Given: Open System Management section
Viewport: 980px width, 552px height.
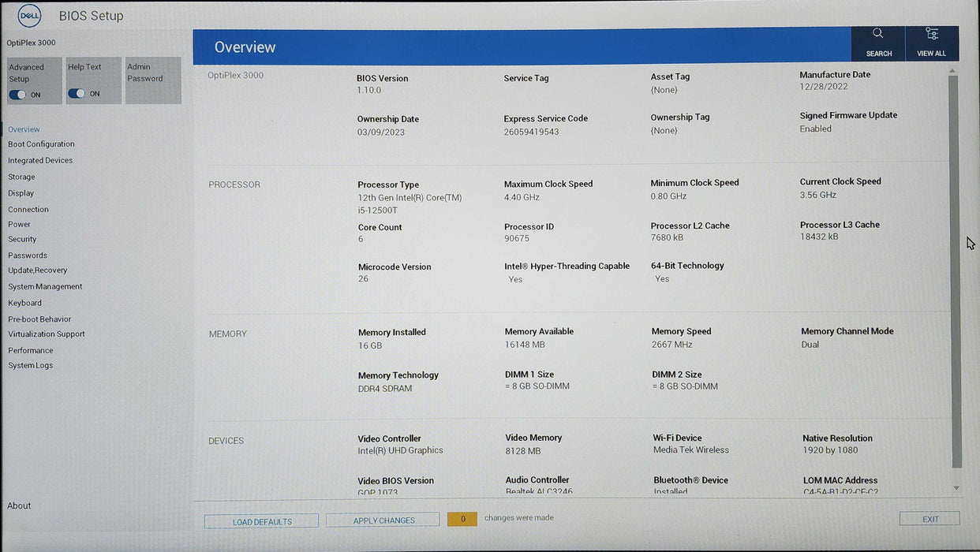Looking at the screenshot, I should [x=45, y=286].
